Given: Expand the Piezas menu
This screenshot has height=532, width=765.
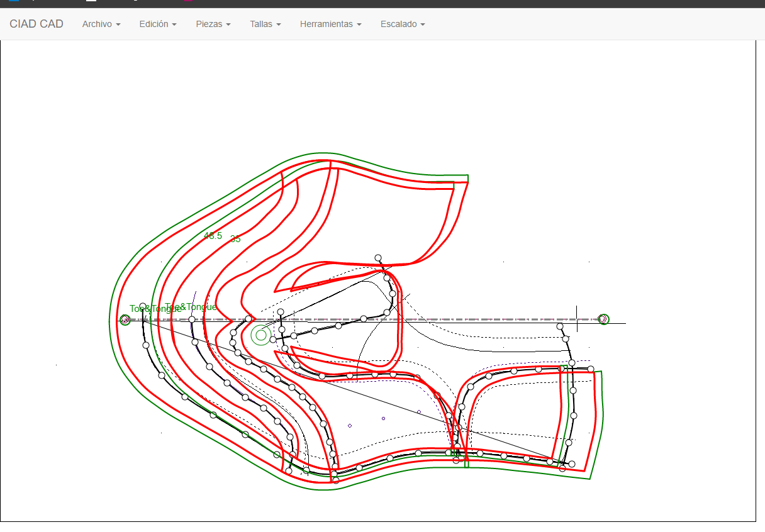Looking at the screenshot, I should tap(213, 24).
